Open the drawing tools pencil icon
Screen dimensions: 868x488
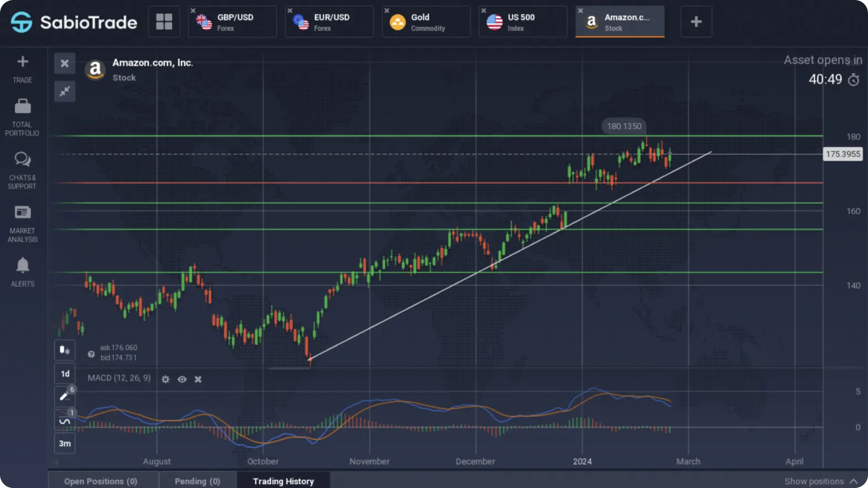(x=65, y=396)
